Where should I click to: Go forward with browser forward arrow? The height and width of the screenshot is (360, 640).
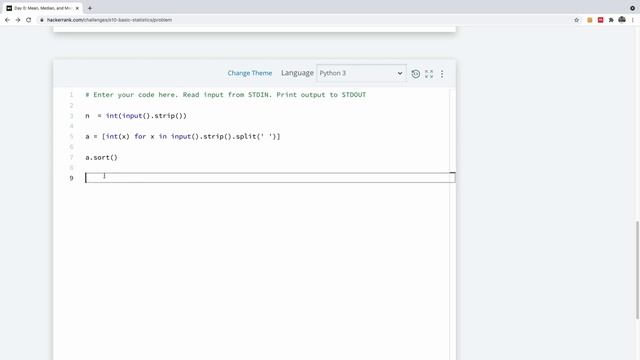18,20
